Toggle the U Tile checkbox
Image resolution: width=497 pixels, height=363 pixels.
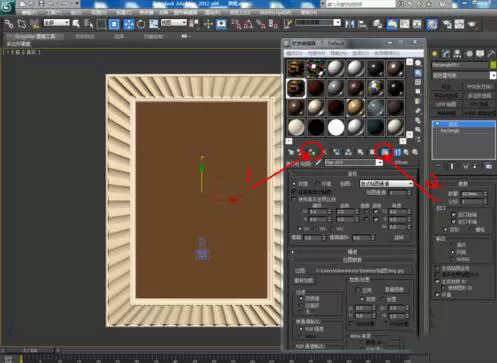pos(376,212)
